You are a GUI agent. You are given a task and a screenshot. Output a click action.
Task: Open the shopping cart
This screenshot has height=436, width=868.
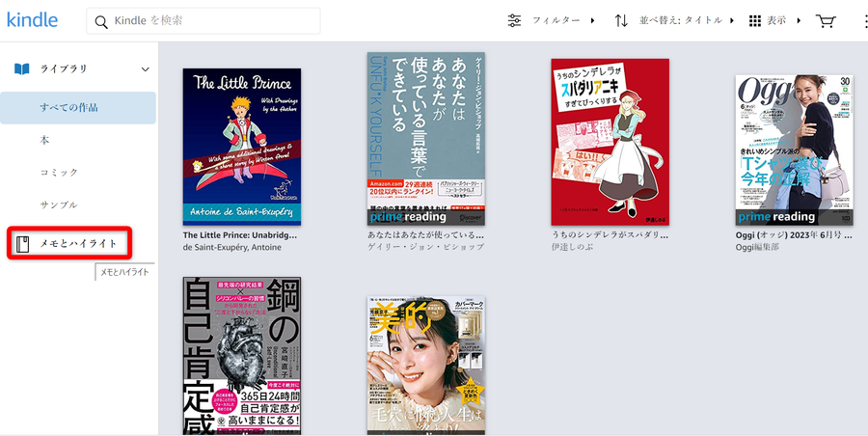point(826,21)
